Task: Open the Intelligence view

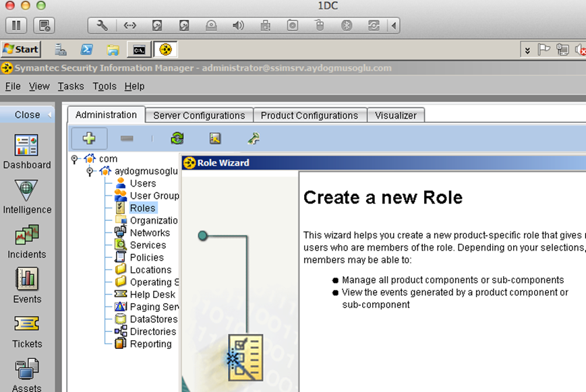Action: [x=27, y=197]
